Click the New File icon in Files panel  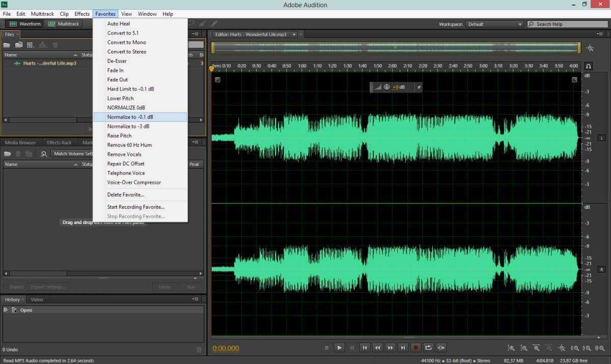click(31, 45)
